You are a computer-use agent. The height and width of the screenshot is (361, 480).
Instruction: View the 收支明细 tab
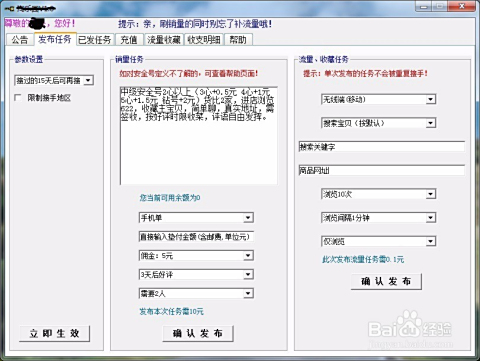(204, 40)
